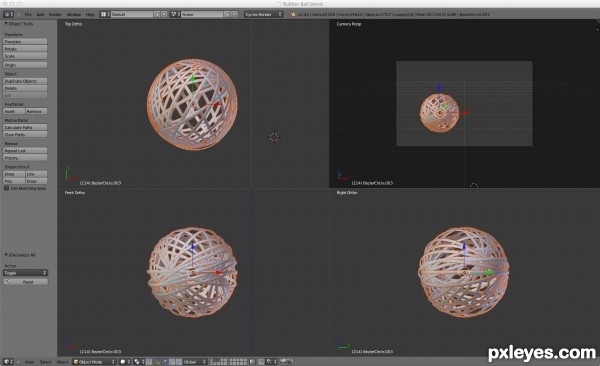
Task: Open the viewport shading sphere selector
Action: click(125, 362)
